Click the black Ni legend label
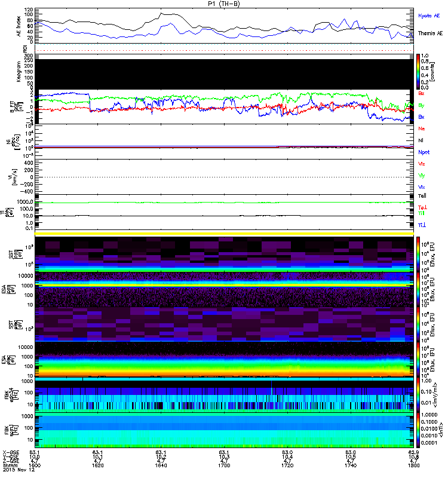448x478 pixels. pyautogui.click(x=421, y=140)
